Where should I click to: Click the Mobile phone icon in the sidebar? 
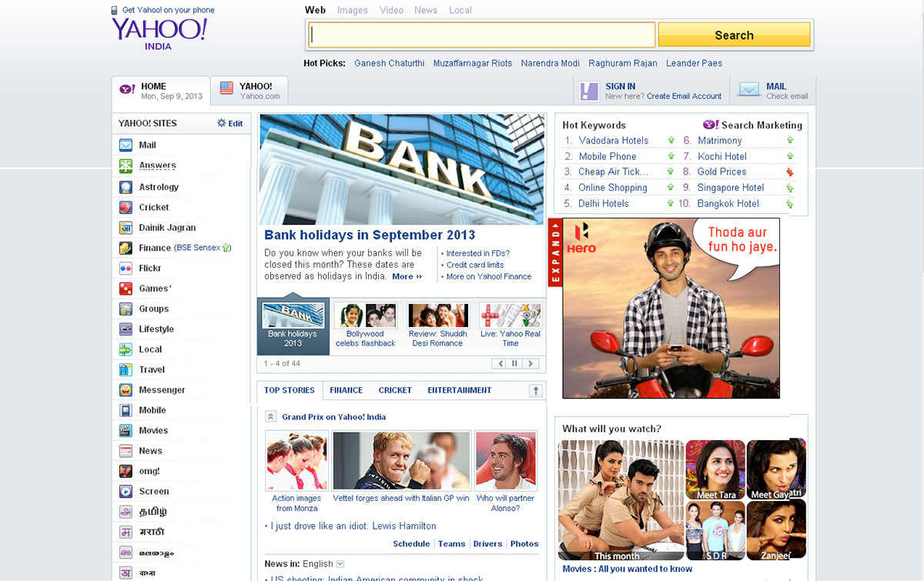[126, 410]
